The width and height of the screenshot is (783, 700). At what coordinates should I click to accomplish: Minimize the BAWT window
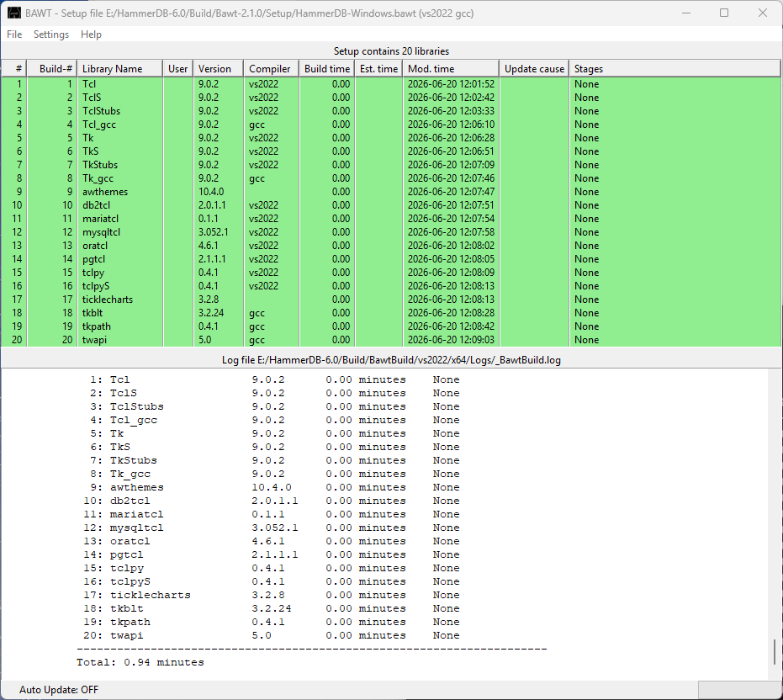(686, 13)
